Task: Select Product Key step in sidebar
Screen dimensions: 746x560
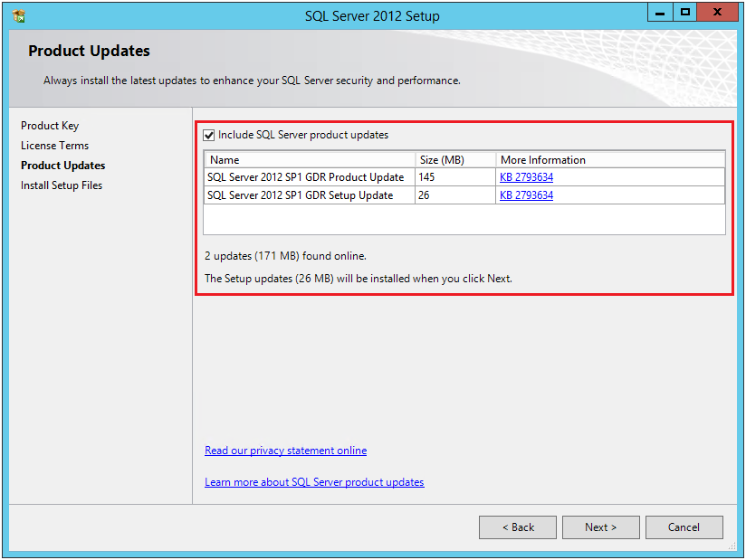Action: (50, 126)
